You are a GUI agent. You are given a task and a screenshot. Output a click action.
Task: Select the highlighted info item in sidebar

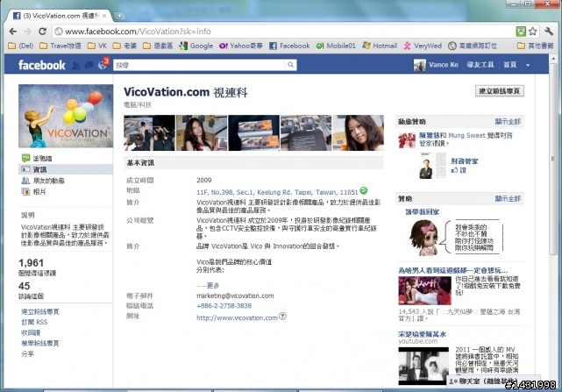(66, 169)
